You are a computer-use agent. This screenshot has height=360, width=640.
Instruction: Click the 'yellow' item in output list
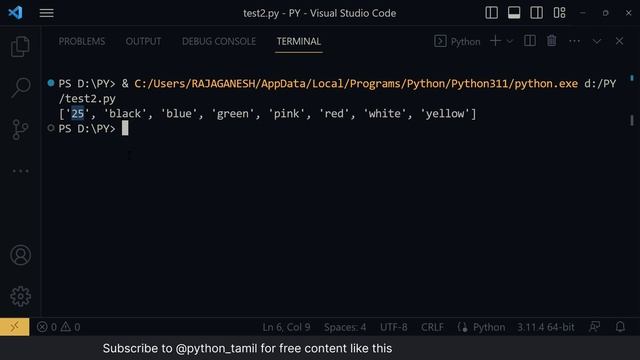[445, 114]
